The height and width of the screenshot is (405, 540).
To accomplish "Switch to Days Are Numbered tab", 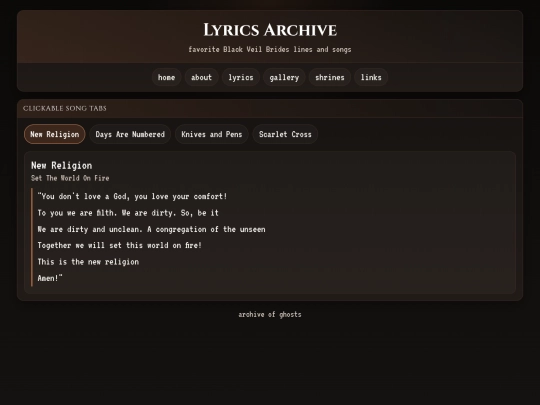I will (x=130, y=134).
